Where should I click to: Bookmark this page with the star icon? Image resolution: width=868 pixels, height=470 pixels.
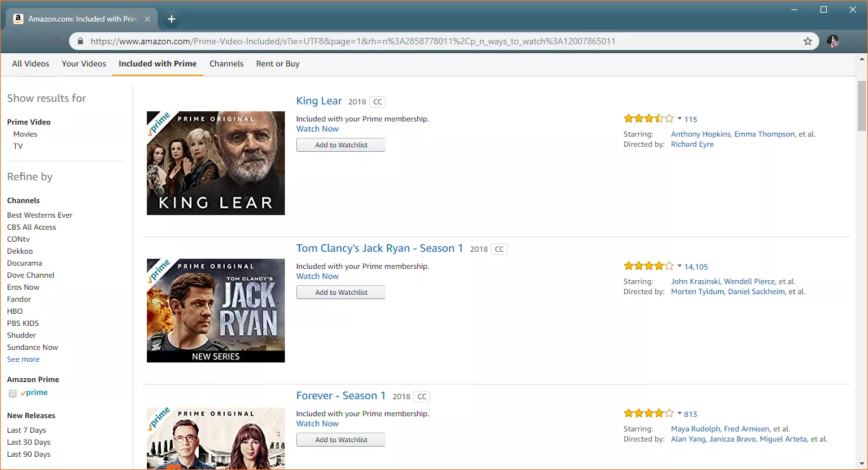(808, 41)
